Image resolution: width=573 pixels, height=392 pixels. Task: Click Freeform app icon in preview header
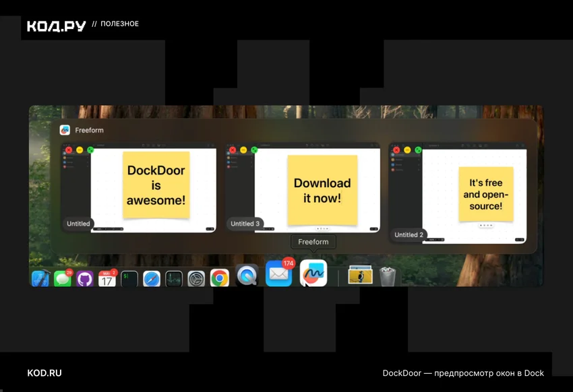coord(65,130)
